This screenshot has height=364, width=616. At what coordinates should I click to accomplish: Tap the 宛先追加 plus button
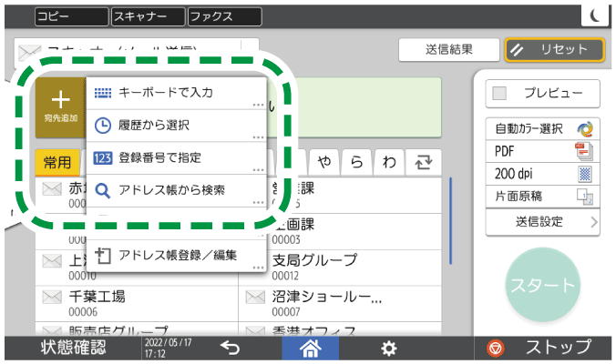coord(60,107)
